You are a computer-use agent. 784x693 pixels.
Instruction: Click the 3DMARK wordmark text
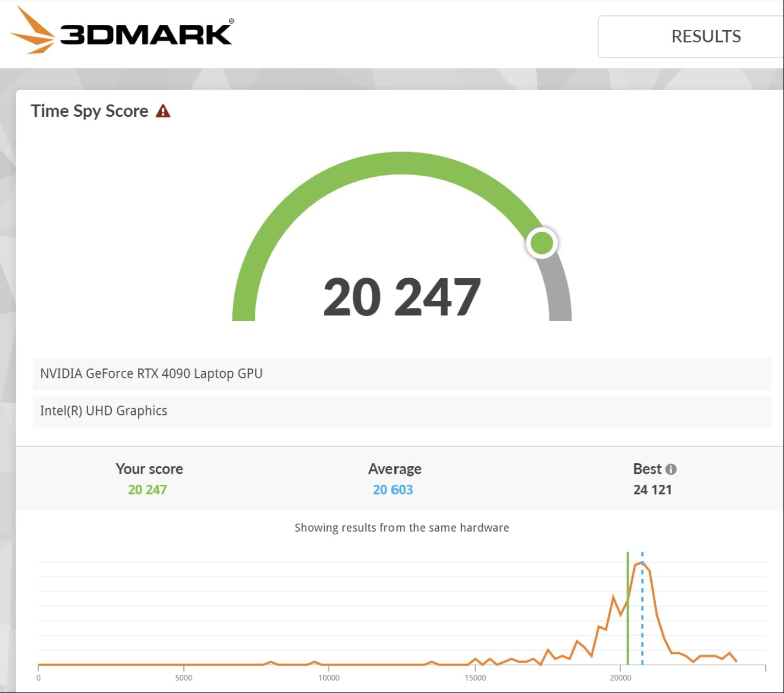(146, 34)
